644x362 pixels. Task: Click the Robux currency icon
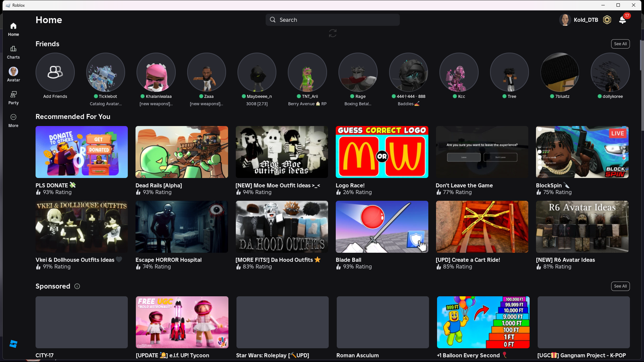607,20
